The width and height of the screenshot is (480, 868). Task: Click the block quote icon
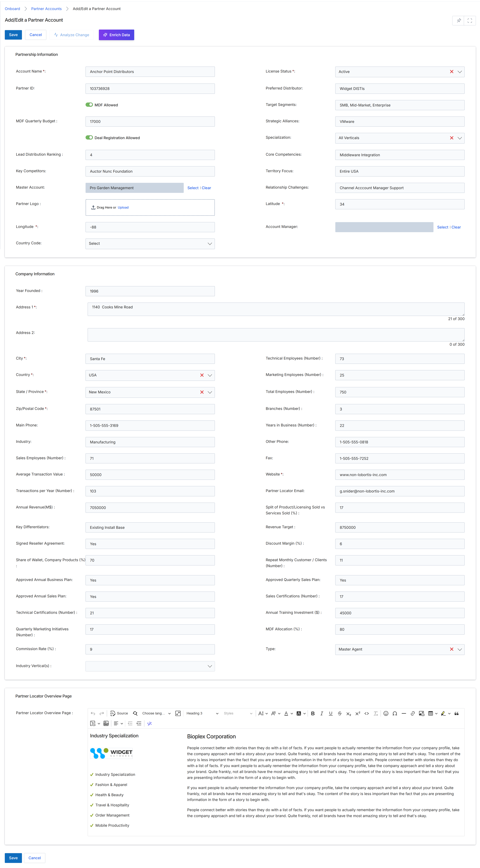[456, 713]
